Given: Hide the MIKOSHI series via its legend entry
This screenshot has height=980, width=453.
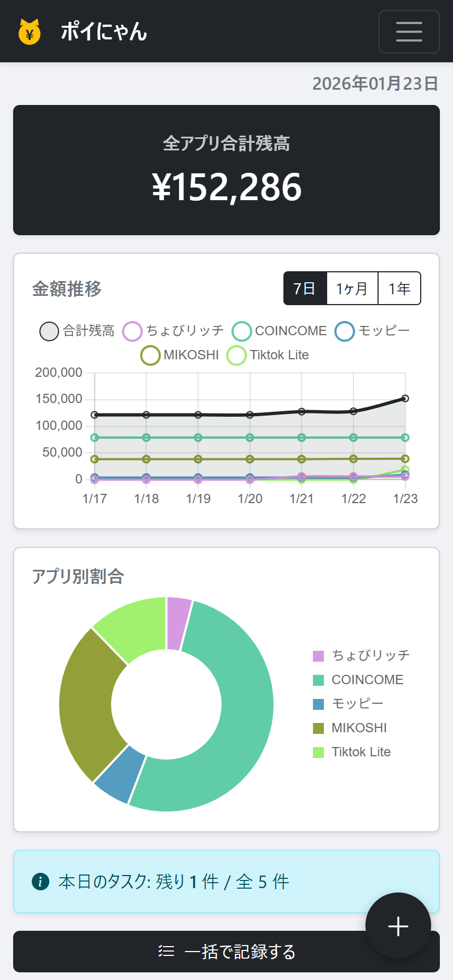Looking at the screenshot, I should [150, 355].
